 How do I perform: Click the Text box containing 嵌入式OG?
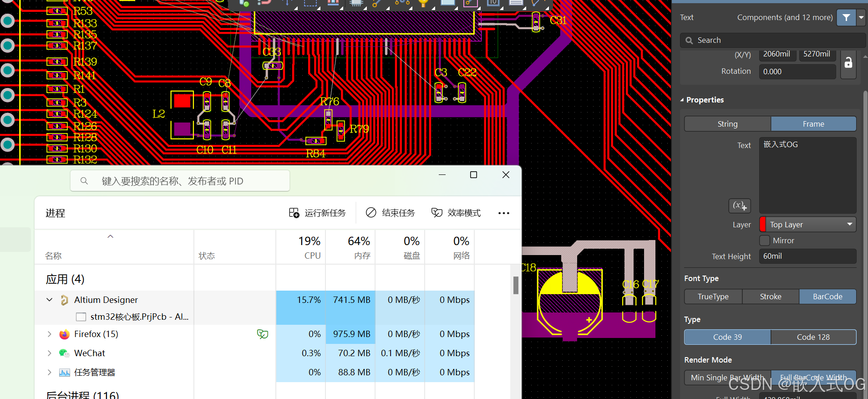808,175
